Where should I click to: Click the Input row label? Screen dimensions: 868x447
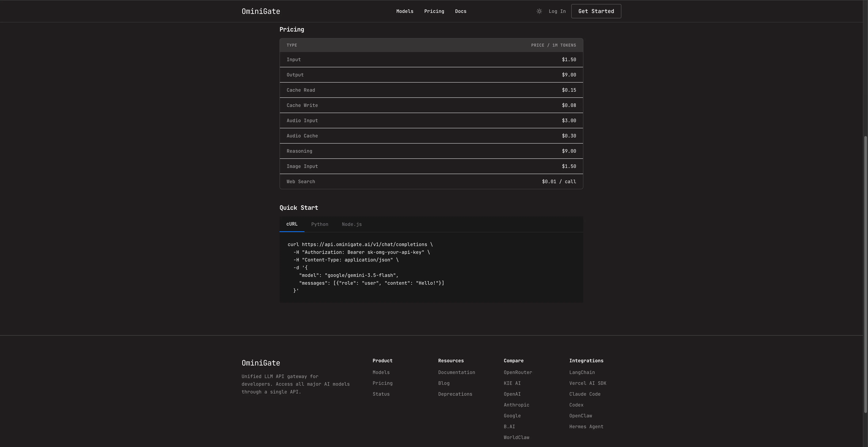[293, 60]
